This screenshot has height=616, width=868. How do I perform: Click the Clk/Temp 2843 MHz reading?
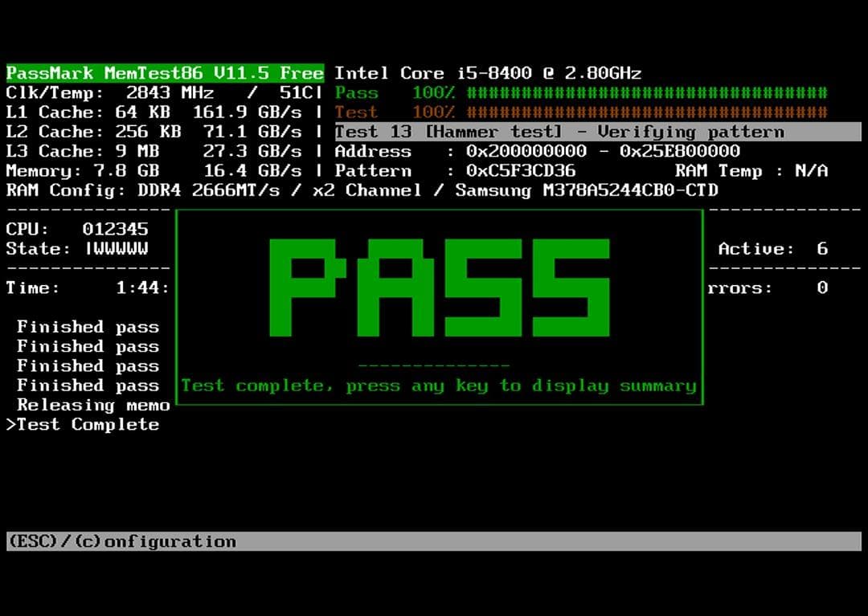pyautogui.click(x=161, y=92)
